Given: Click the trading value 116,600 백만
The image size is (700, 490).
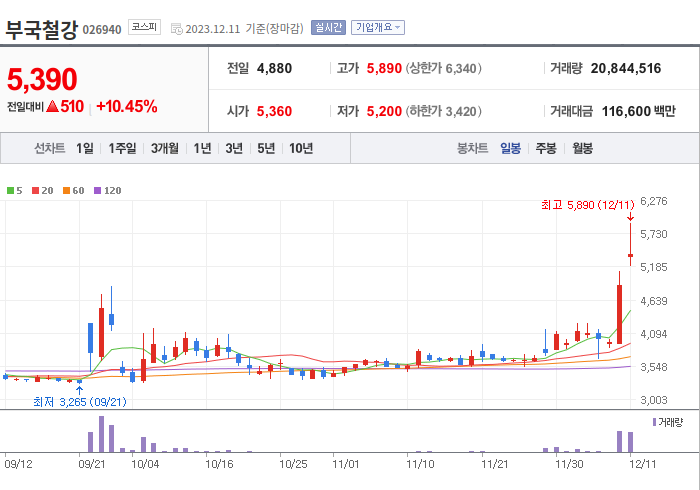Looking at the screenshot, I should click(x=639, y=111).
